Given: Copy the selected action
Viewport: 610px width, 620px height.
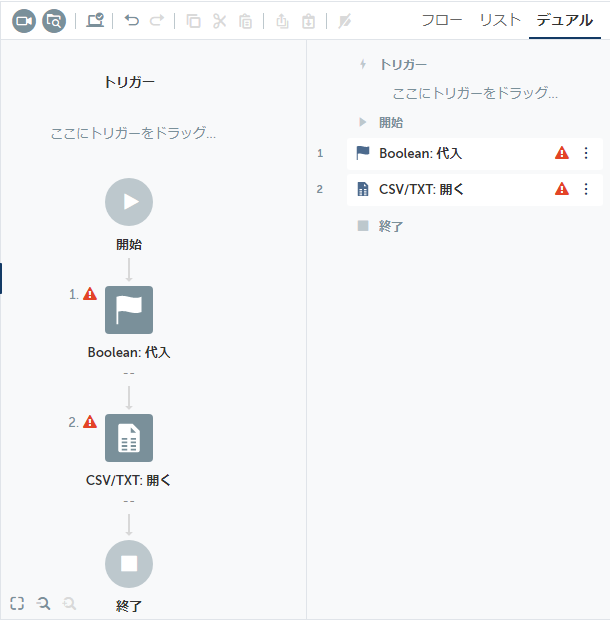Looking at the screenshot, I should pos(193,21).
